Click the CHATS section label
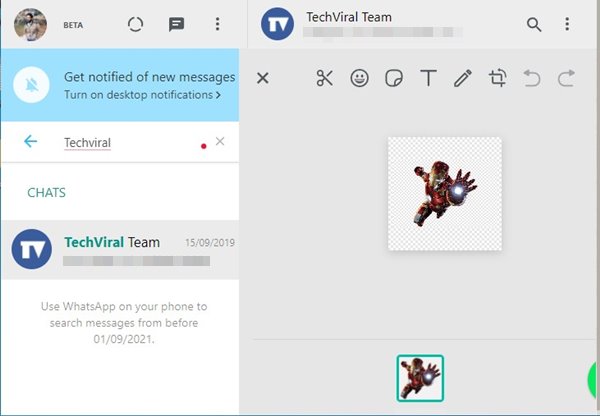 (46, 193)
